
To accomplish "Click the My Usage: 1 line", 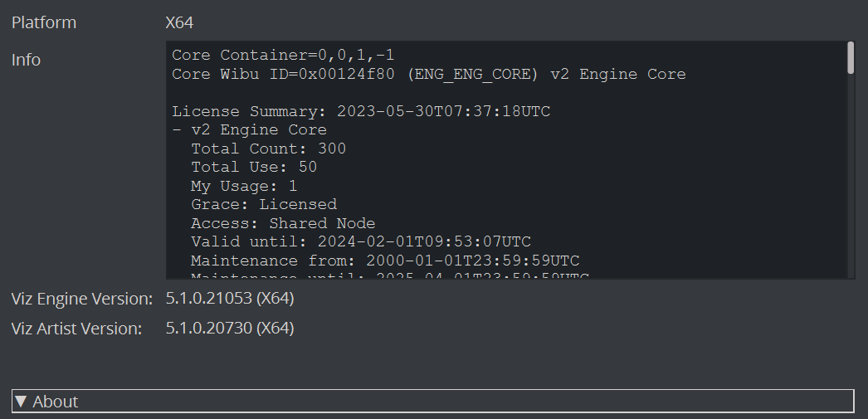I will pyautogui.click(x=244, y=186).
